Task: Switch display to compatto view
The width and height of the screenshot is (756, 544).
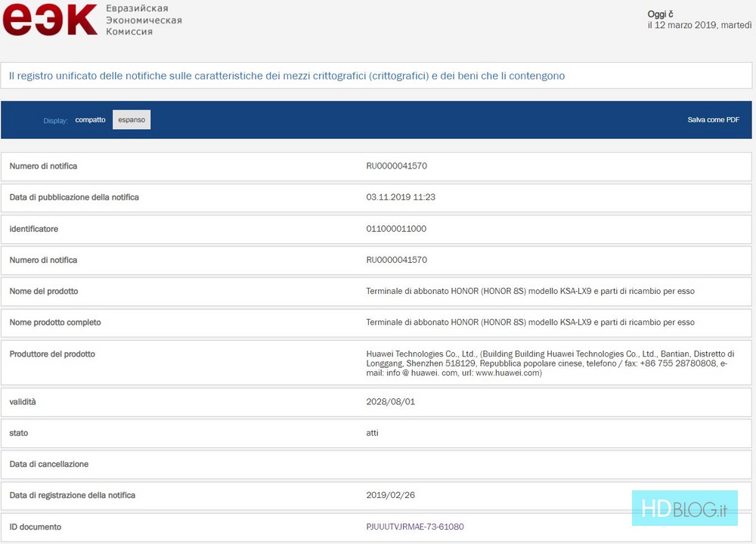Action: click(90, 119)
